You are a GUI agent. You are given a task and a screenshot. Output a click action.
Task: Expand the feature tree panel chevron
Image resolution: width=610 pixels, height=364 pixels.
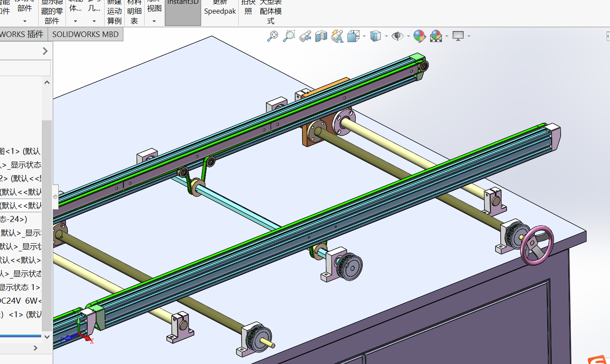click(45, 51)
